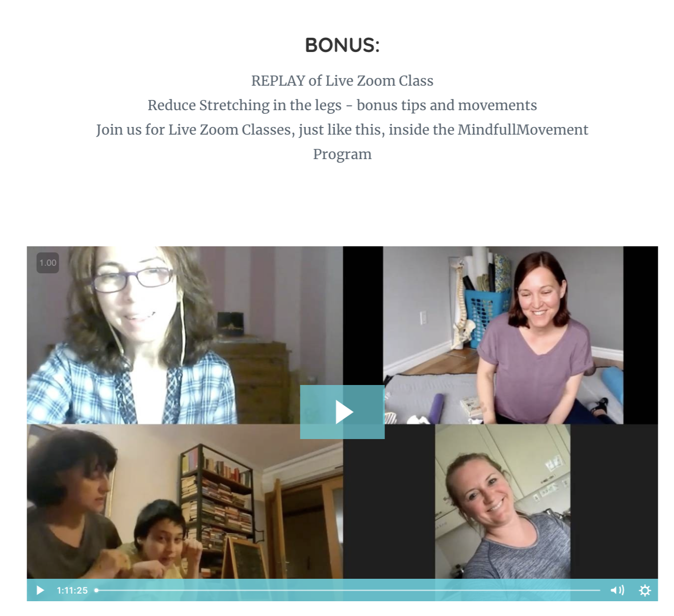Click the scrubber handle at the timeline start
Screen dimensions: 674x616
96,590
